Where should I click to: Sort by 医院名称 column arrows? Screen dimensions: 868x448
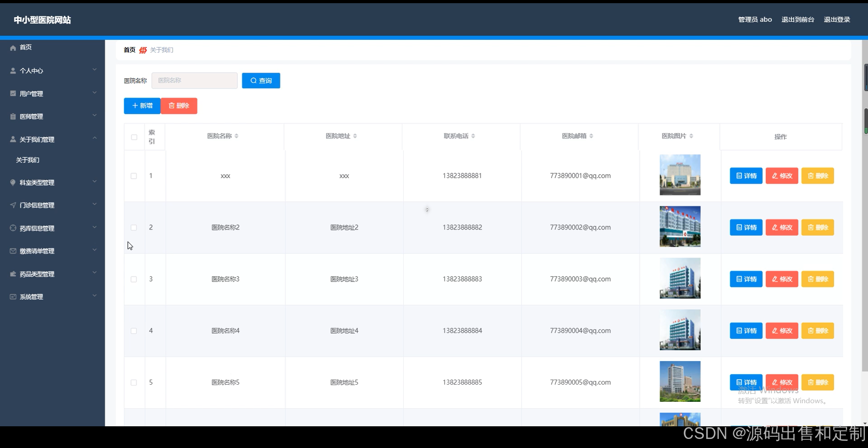click(x=236, y=136)
